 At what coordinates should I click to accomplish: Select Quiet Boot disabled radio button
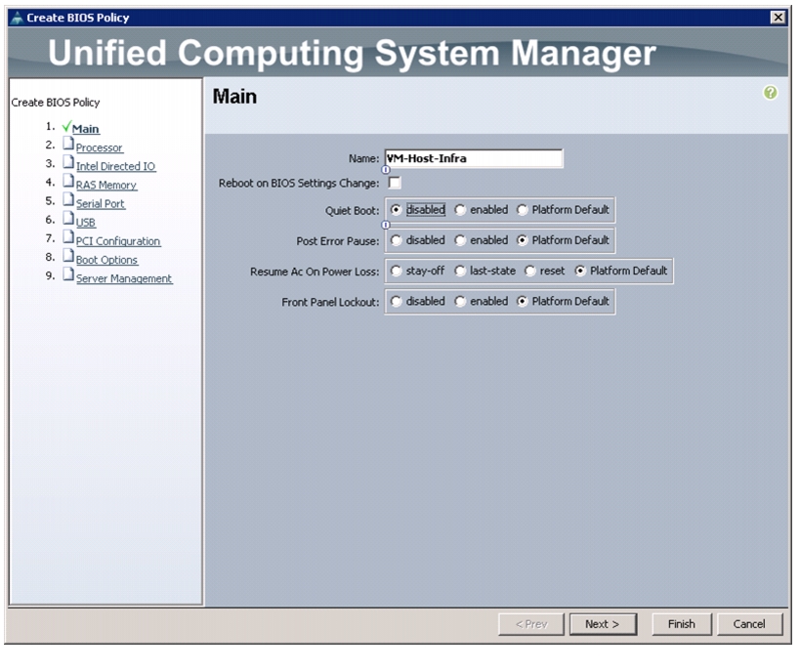coord(396,210)
